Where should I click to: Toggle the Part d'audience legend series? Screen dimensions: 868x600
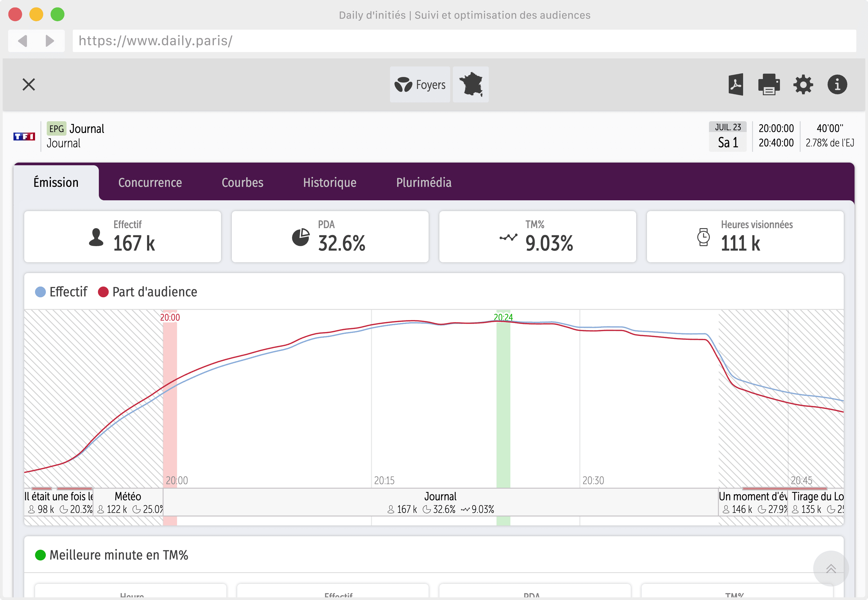pos(147,292)
